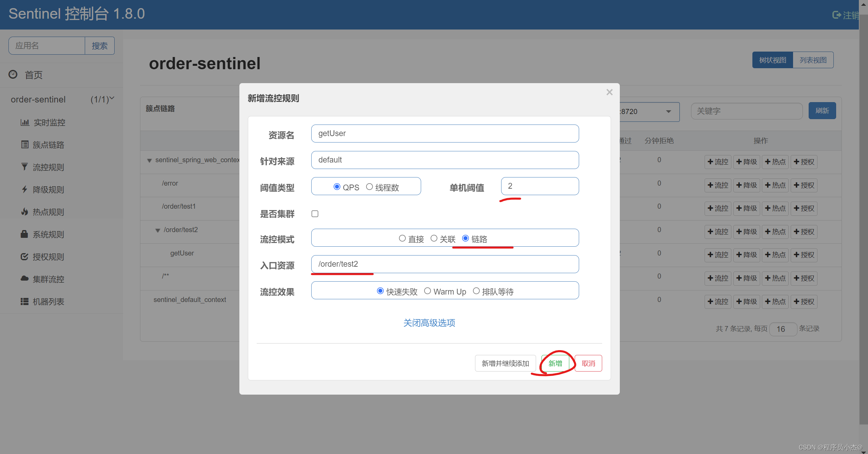The image size is (868, 454).
Task: Click the 资源名 input field
Action: click(445, 133)
